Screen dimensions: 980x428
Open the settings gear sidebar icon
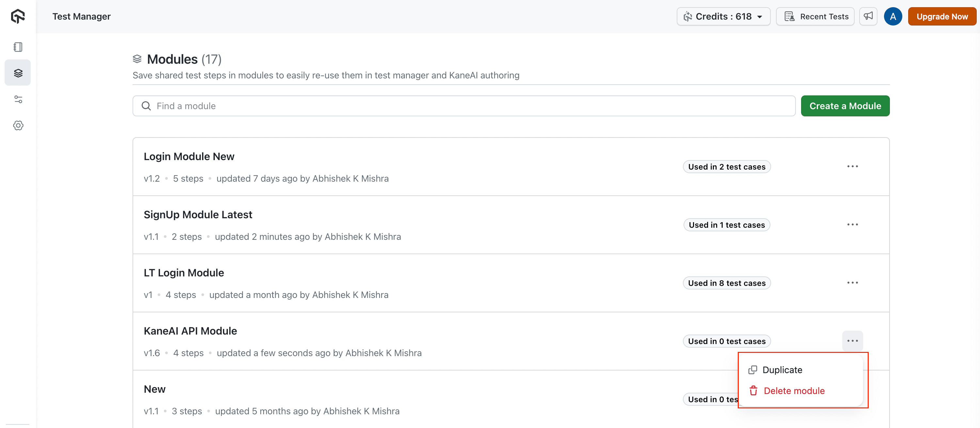coord(18,126)
